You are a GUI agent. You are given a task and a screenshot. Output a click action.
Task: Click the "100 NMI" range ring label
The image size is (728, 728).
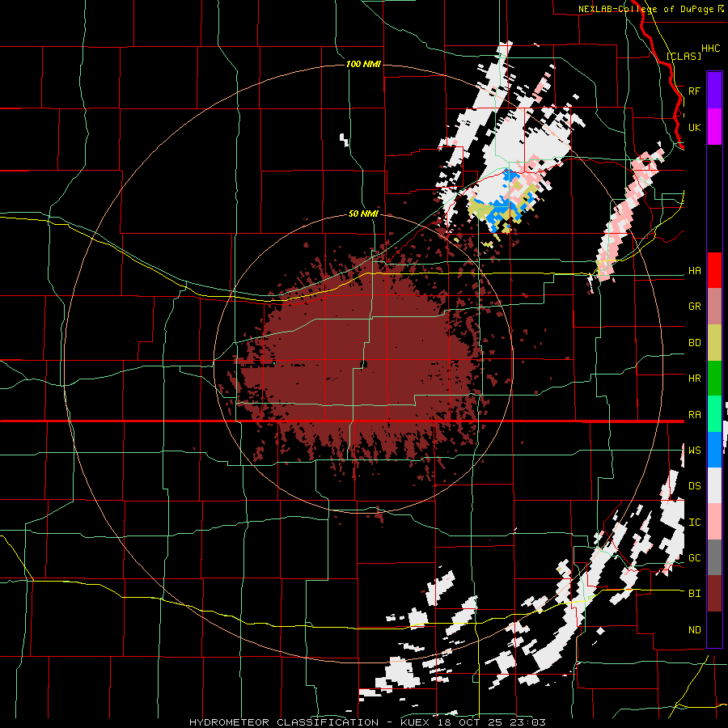363,64
